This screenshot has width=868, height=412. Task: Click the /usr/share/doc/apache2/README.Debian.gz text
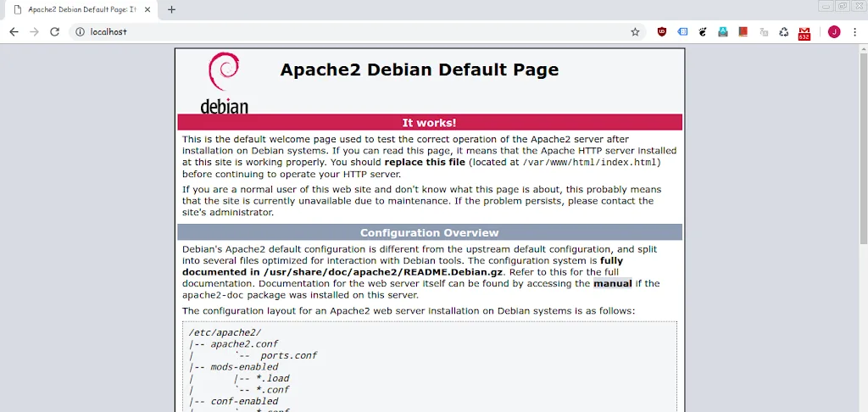click(382, 272)
